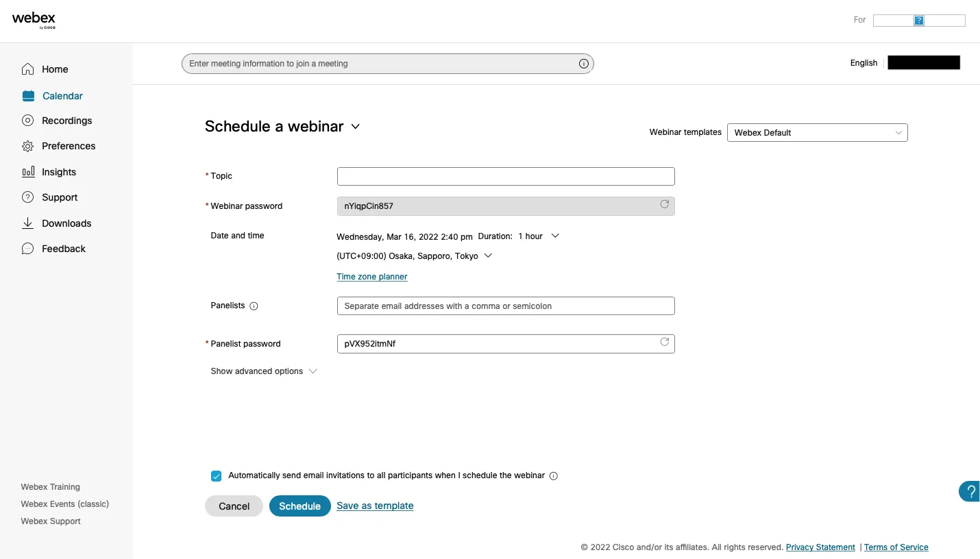Regenerate the panelist password with refresh icon
This screenshot has width=980, height=559.
pyautogui.click(x=664, y=342)
